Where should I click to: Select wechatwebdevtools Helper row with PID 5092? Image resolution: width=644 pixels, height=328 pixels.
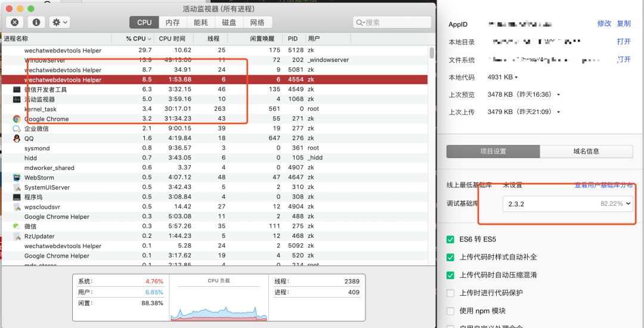pyautogui.click(x=215, y=246)
